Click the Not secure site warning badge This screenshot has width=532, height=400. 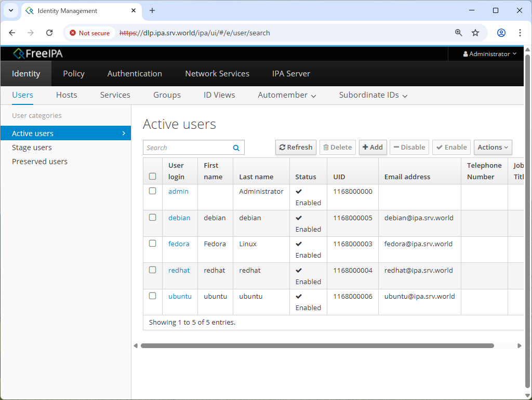coord(90,33)
